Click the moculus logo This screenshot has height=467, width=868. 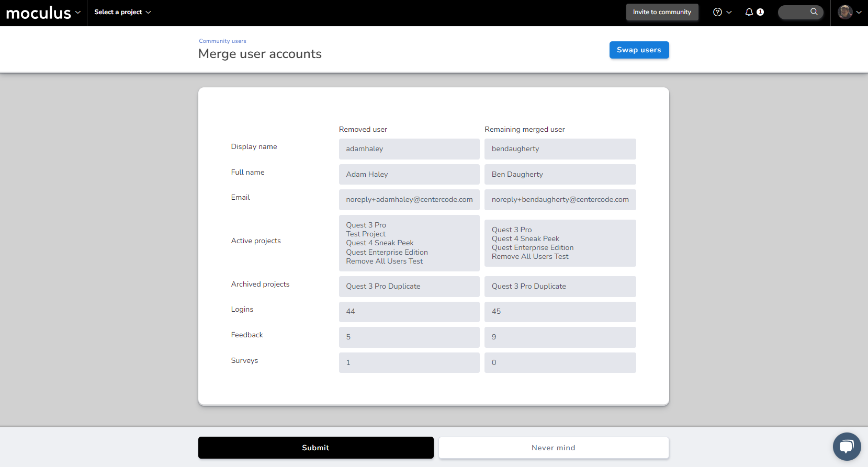coord(38,13)
